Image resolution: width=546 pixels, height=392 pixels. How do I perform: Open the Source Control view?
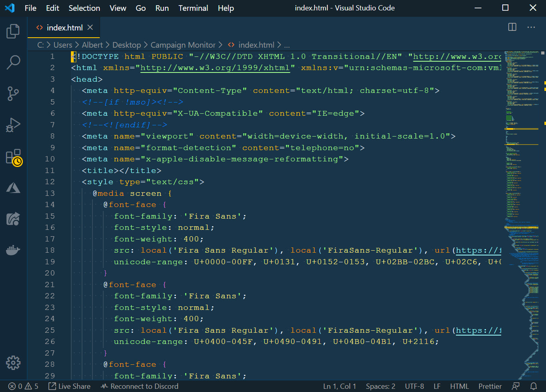(x=13, y=94)
